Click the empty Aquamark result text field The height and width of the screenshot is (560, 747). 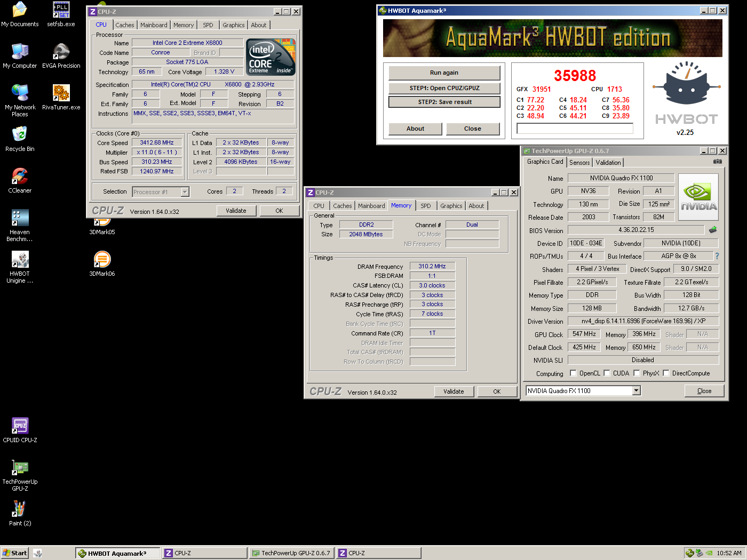click(x=575, y=129)
